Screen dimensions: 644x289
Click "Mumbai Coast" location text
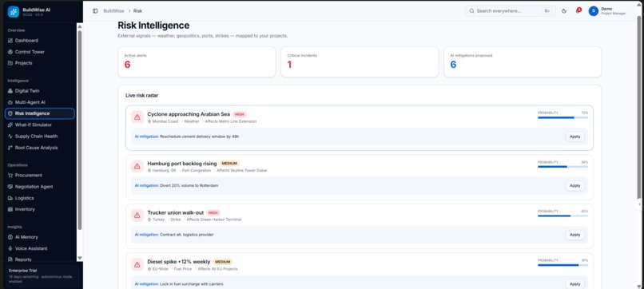[x=165, y=121]
